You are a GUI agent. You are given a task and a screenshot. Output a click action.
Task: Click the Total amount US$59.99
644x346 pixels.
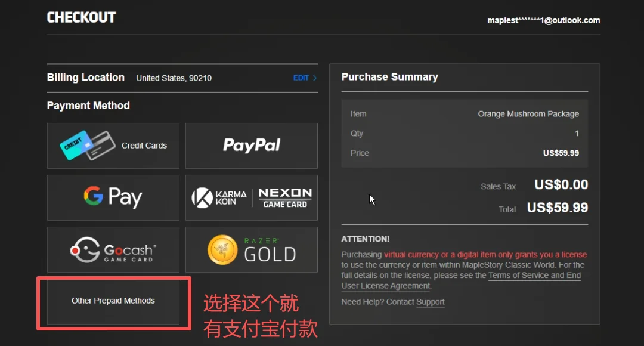point(558,208)
